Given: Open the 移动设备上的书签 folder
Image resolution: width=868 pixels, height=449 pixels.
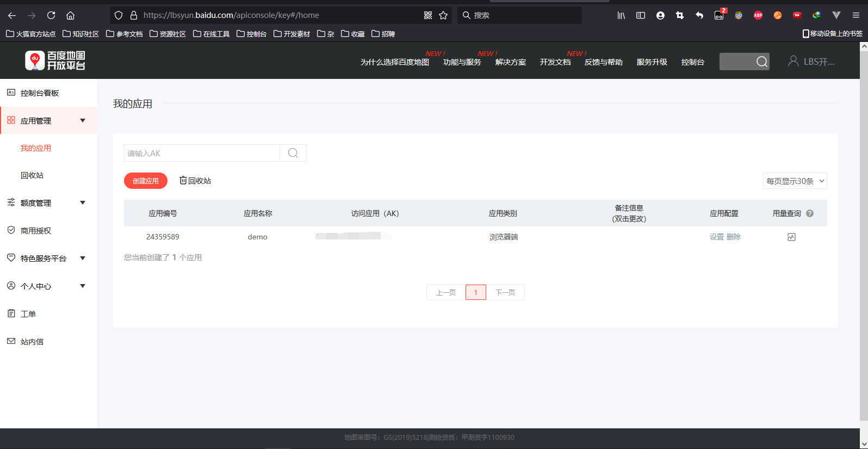Looking at the screenshot, I should coord(833,34).
